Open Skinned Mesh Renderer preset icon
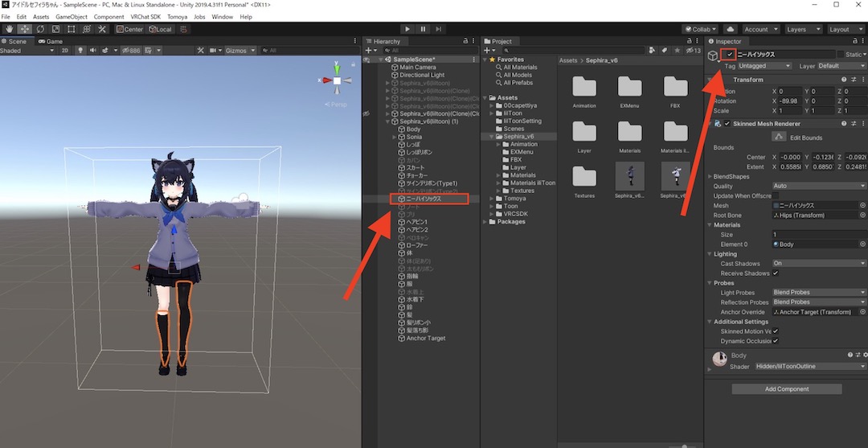The width and height of the screenshot is (868, 448). [x=854, y=124]
